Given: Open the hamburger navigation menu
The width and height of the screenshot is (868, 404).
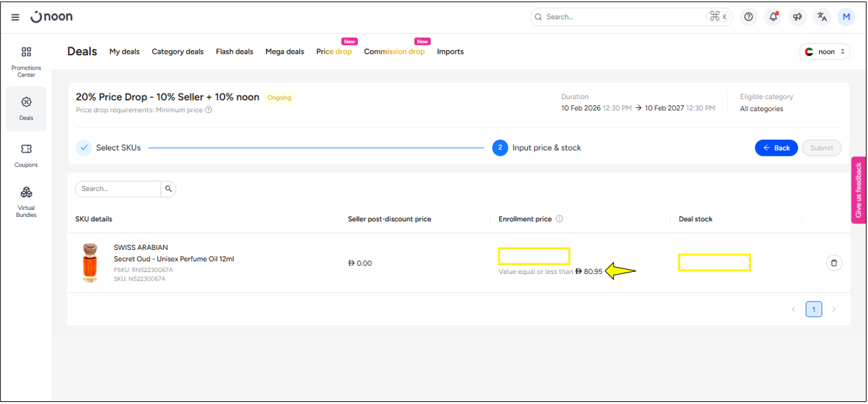Looking at the screenshot, I should (15, 17).
